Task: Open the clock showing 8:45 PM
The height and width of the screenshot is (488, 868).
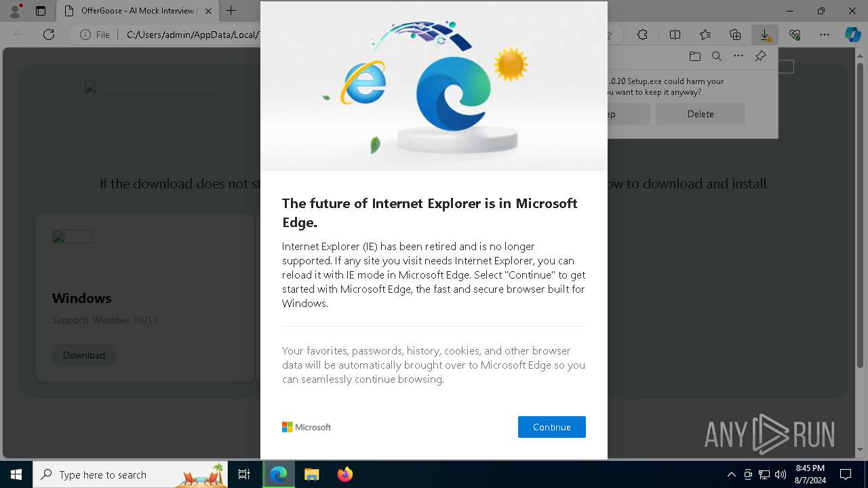Action: pos(810,474)
